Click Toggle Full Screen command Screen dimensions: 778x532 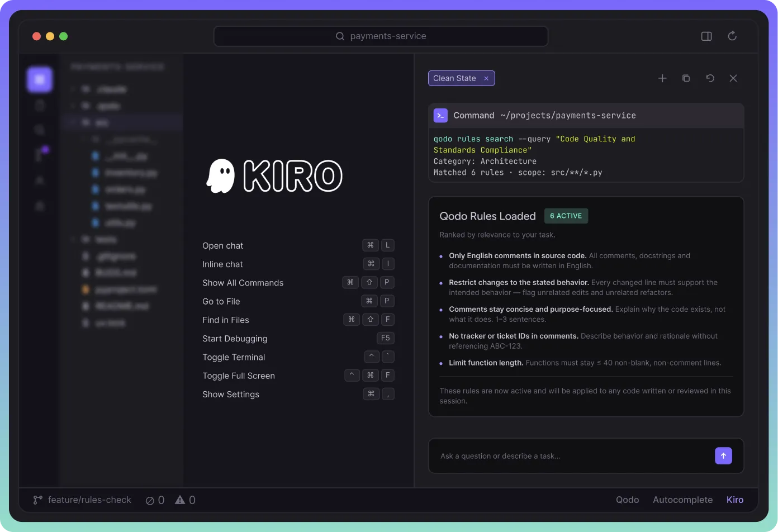coord(239,376)
